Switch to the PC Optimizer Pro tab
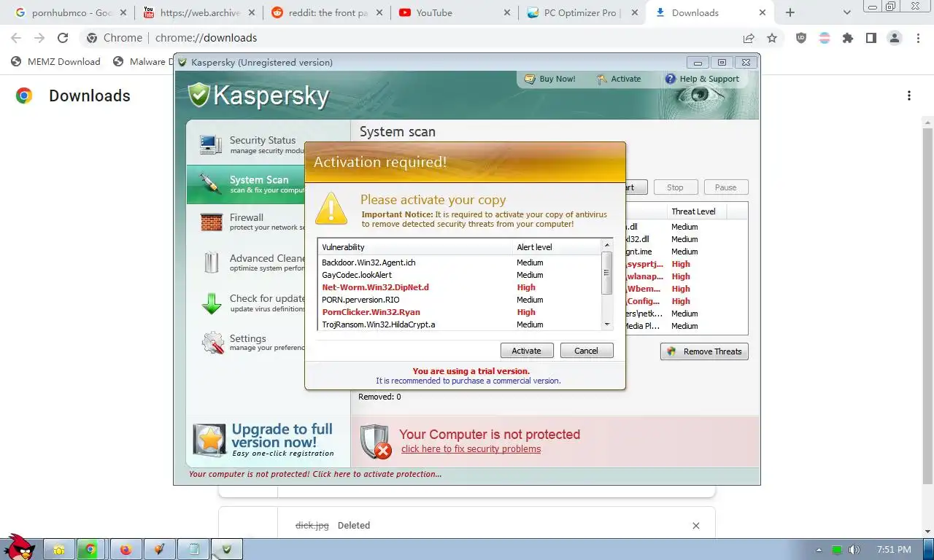 click(x=582, y=12)
